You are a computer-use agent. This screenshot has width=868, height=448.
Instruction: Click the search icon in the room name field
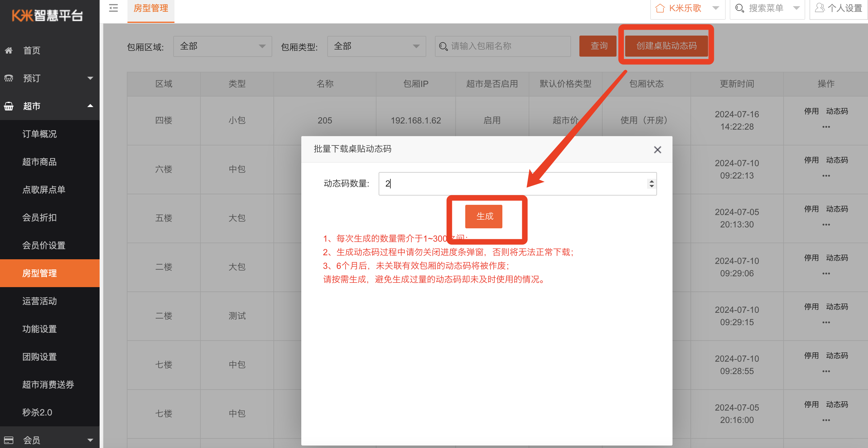tap(444, 46)
